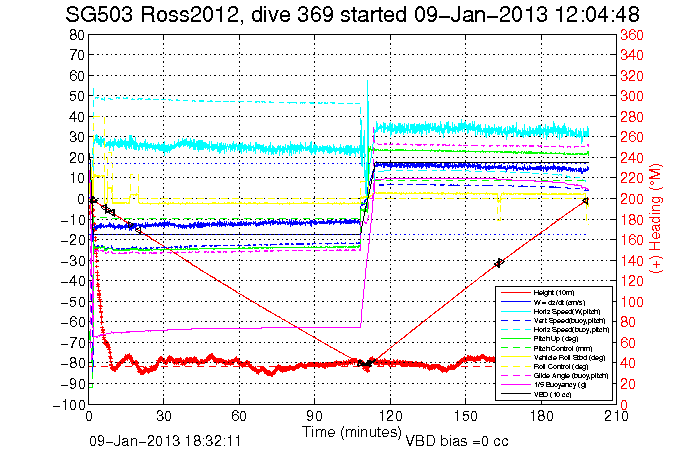Click the '09-Jan-2013 18:32:11' timestamp text
The width and height of the screenshot is (681, 454).
[165, 441]
